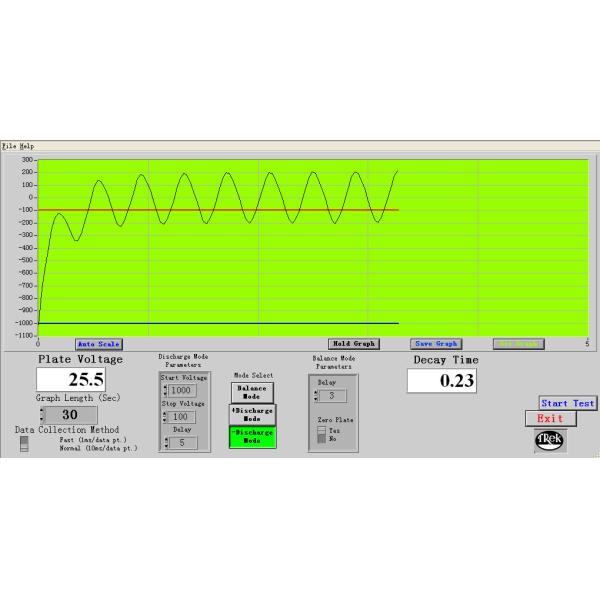This screenshot has height=600, width=600.
Task: Click the Auto Scale button
Action: click(99, 344)
